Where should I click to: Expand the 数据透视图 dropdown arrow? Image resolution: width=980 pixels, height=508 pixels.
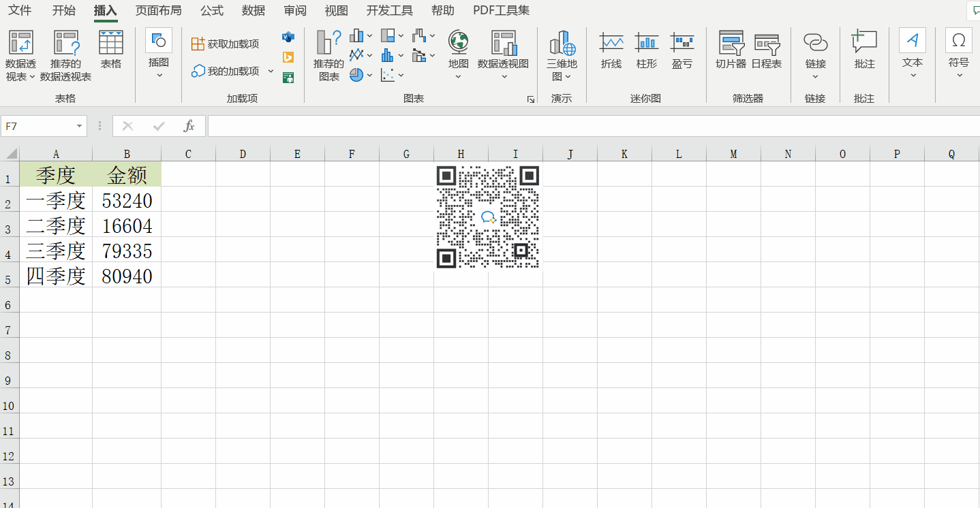[504, 76]
